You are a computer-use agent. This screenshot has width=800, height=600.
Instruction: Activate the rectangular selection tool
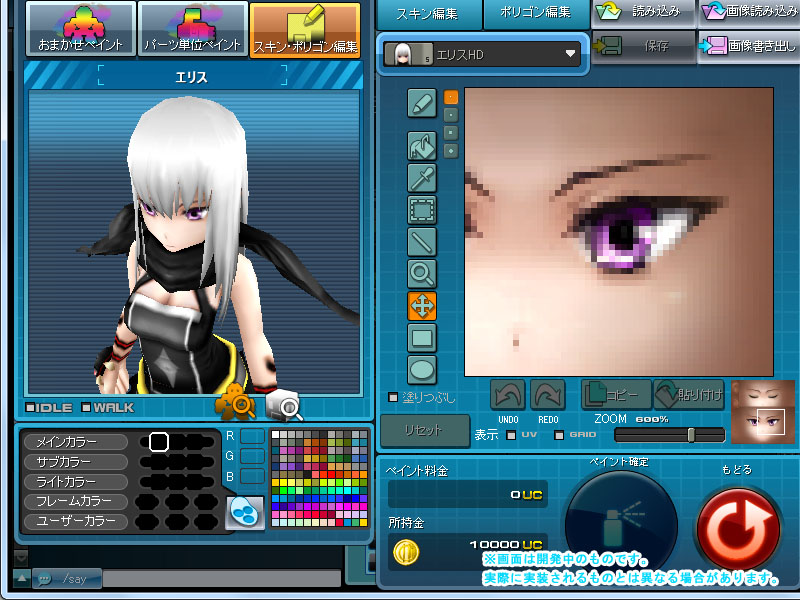(422, 210)
